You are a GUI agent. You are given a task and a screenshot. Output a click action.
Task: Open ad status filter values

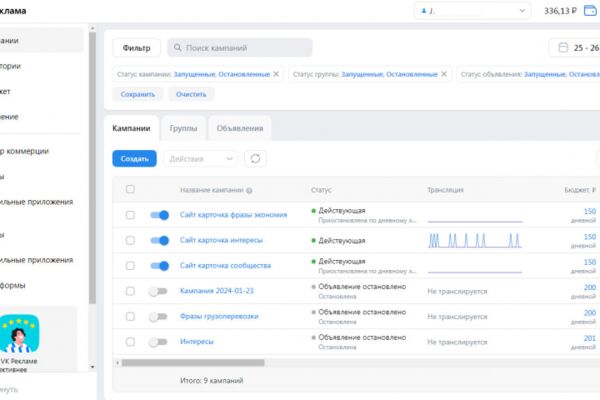pos(562,74)
